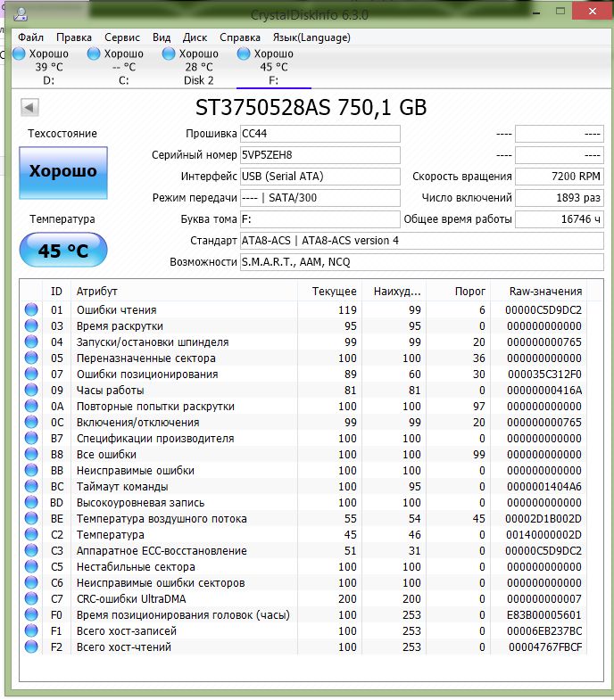
Task: Select raw value 0000001404A6 of Таймаут команды
Action: click(x=543, y=487)
